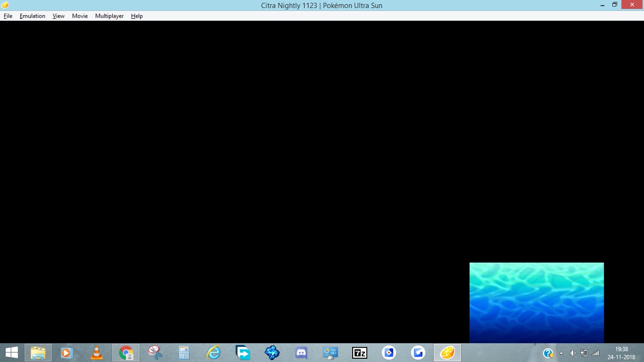This screenshot has width=644, height=362.
Task: Restore down the Citra window
Action: [x=614, y=5]
